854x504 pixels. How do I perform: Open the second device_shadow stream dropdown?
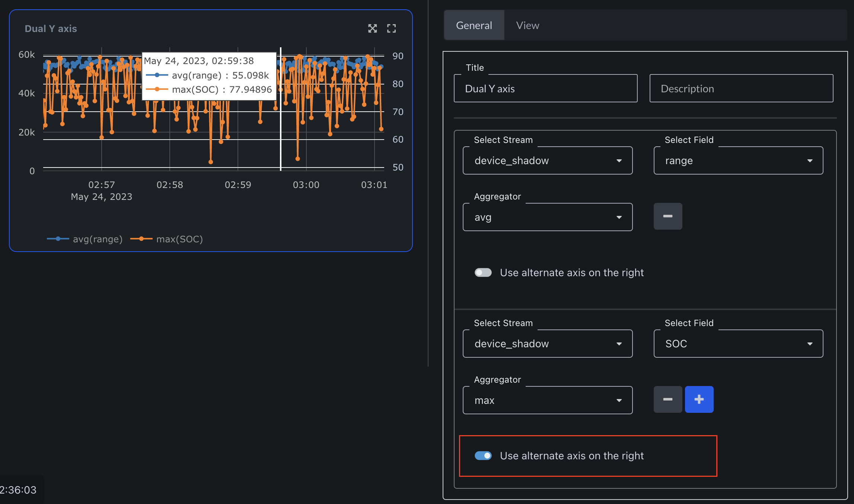click(x=547, y=344)
